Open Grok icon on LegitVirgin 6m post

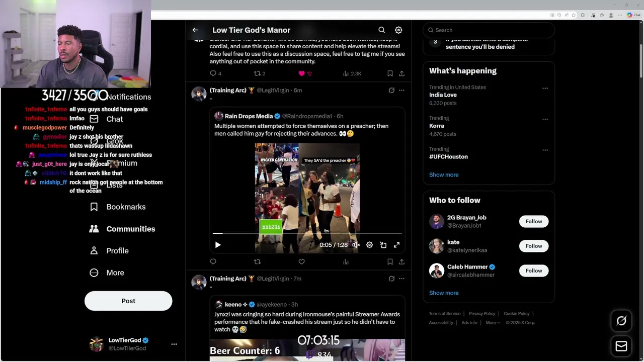tap(391, 90)
